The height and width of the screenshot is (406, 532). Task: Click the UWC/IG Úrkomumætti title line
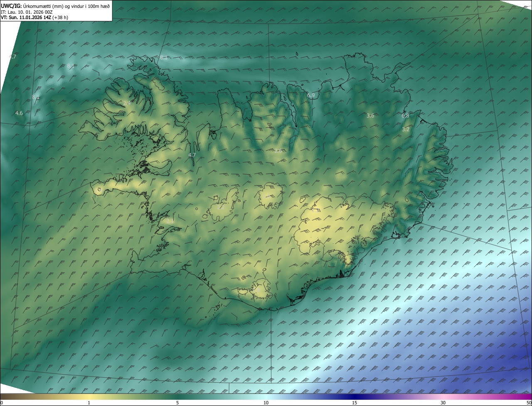[x=55, y=5]
